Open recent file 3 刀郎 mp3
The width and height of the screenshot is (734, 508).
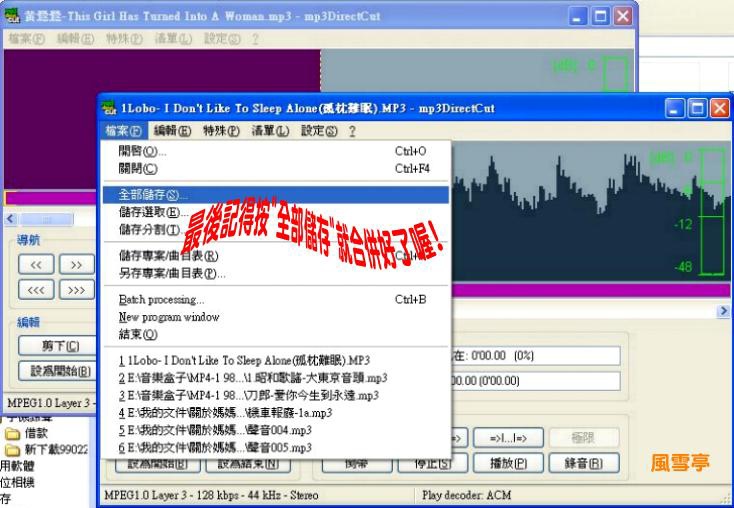click(x=276, y=395)
